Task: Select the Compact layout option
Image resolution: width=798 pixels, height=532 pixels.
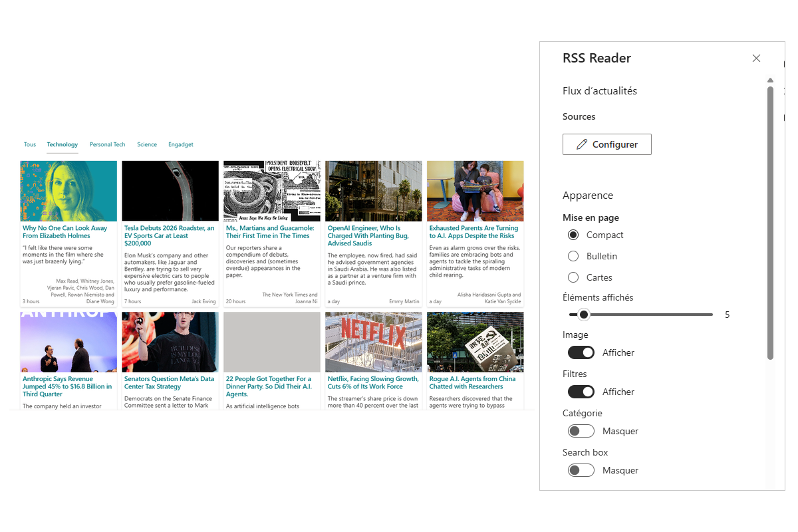Action: [573, 235]
